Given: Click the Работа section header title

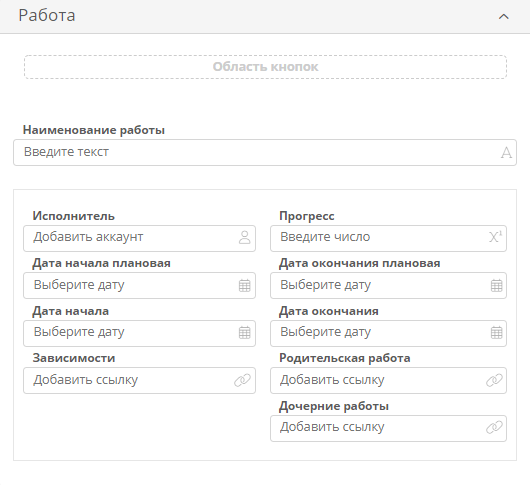Looking at the screenshot, I should (47, 16).
